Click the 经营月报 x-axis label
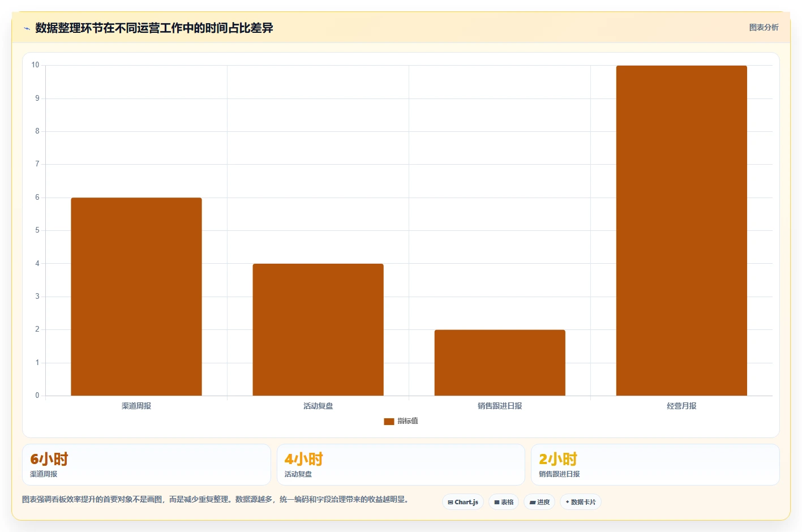Viewport: 802px width, 532px height. [x=681, y=406]
